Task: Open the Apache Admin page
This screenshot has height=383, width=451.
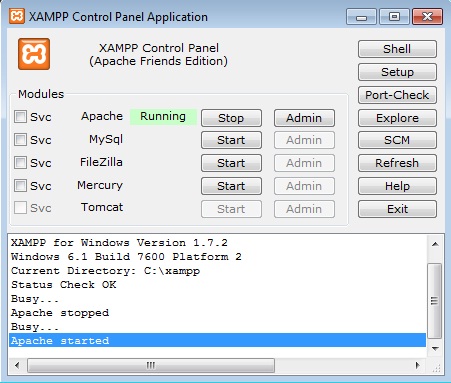Action: [304, 118]
